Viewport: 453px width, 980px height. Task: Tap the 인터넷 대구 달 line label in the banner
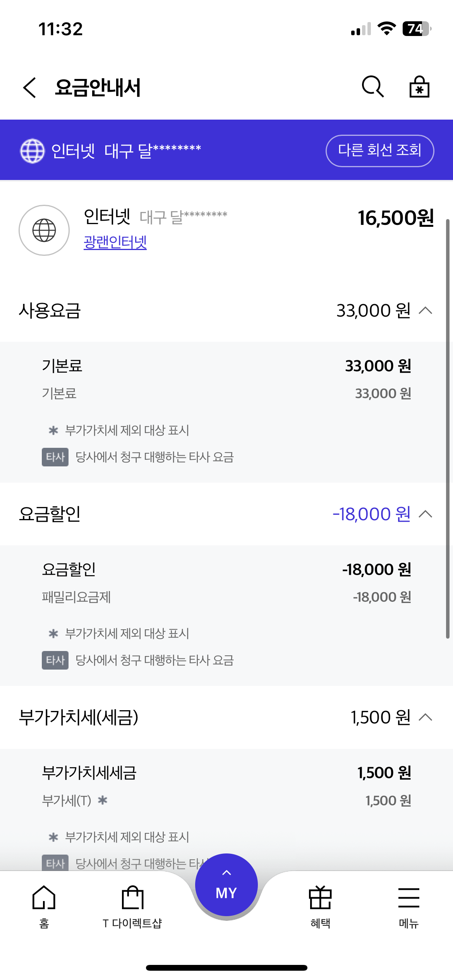pyautogui.click(x=126, y=151)
